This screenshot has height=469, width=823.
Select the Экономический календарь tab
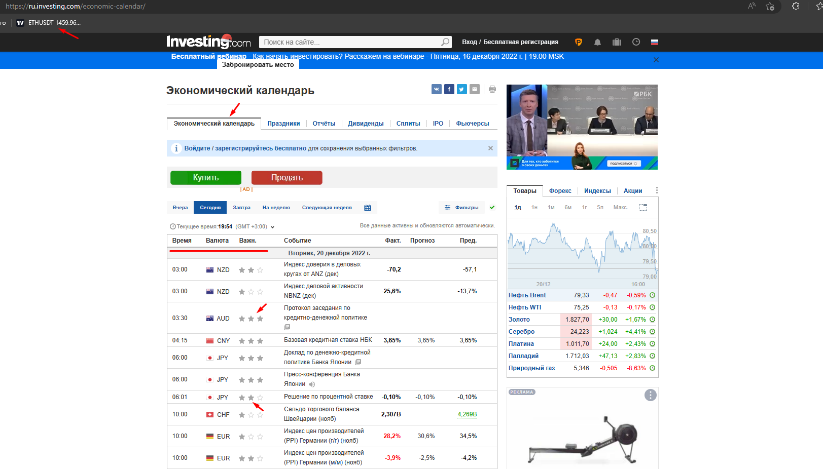pos(214,123)
